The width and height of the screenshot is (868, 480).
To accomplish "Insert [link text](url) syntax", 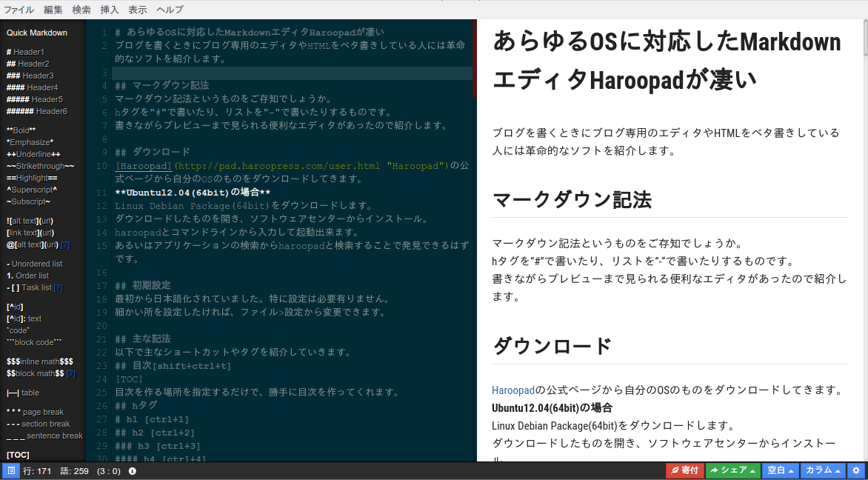I will point(30,233).
